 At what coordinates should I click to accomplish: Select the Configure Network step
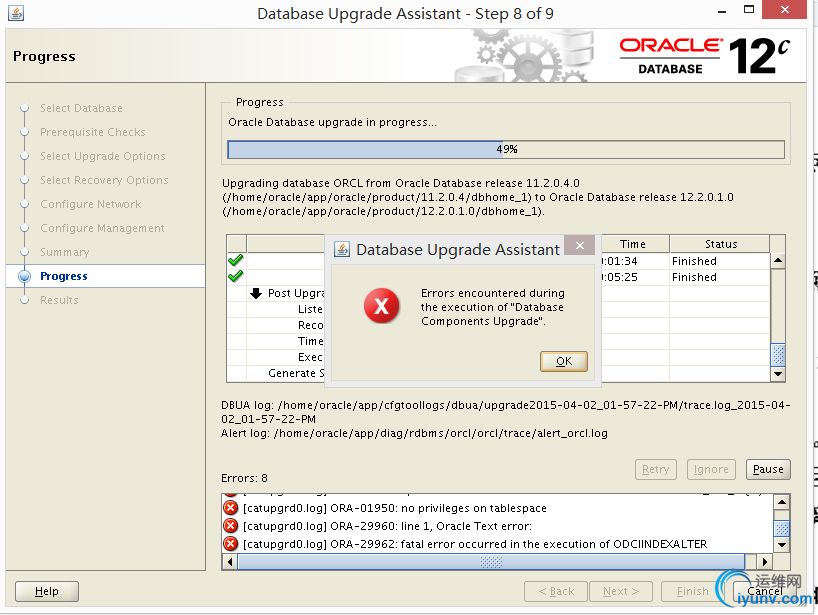click(91, 204)
